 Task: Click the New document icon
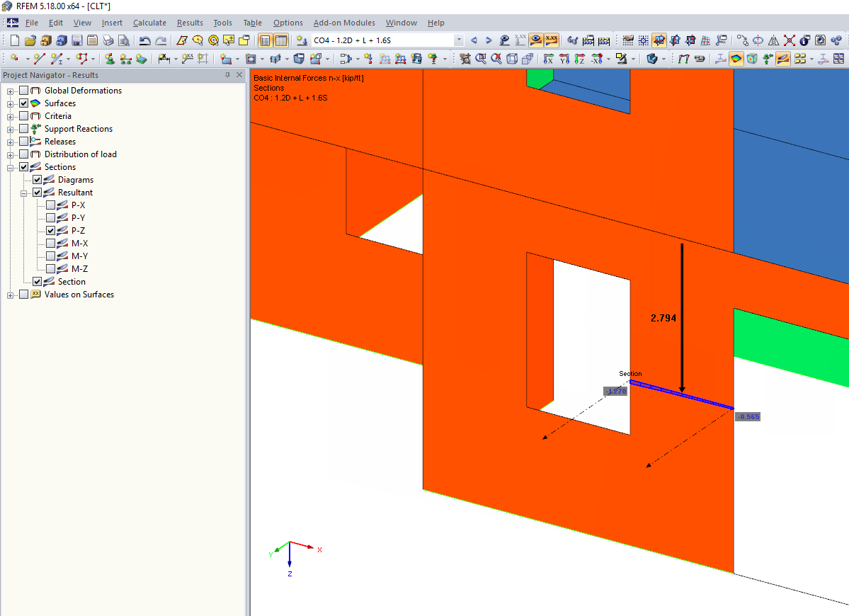tap(15, 40)
